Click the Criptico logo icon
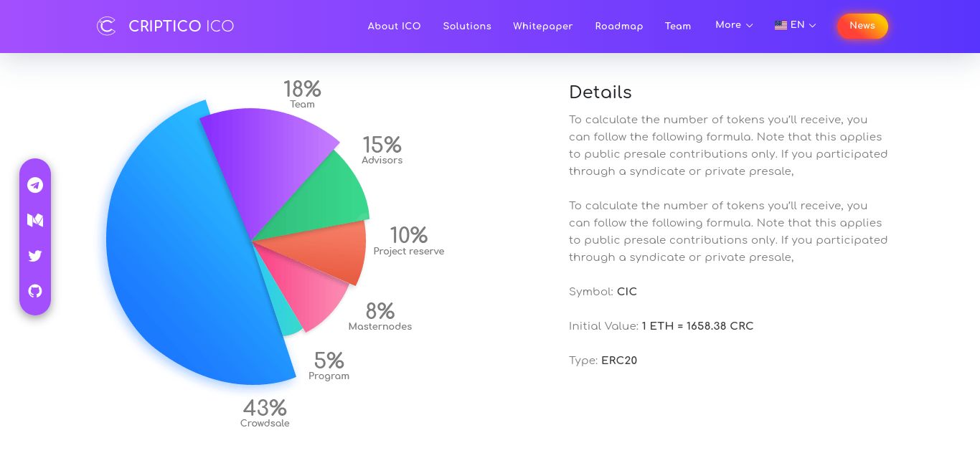Screen dimensions: 980x453 pyautogui.click(x=106, y=27)
